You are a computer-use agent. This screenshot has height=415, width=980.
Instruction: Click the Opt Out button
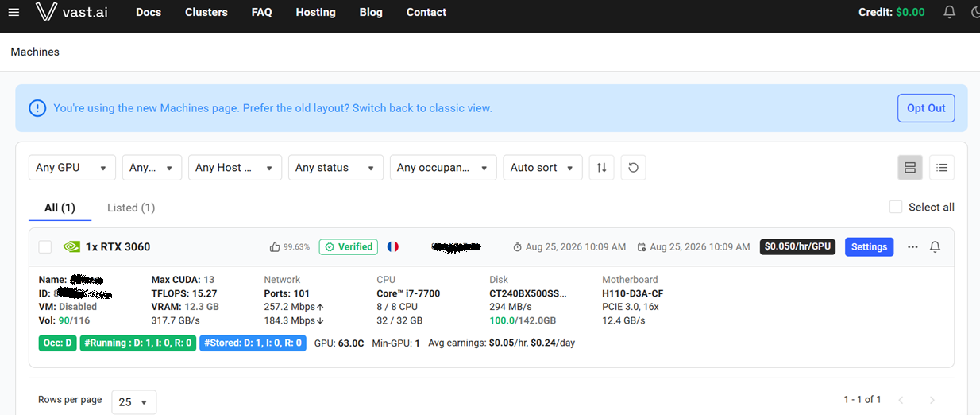(926, 108)
